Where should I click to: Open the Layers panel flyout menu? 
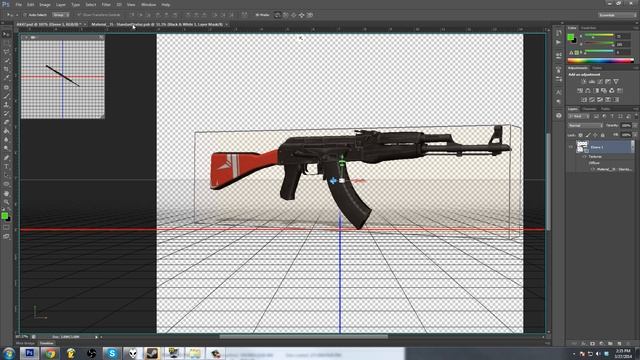(x=635, y=109)
